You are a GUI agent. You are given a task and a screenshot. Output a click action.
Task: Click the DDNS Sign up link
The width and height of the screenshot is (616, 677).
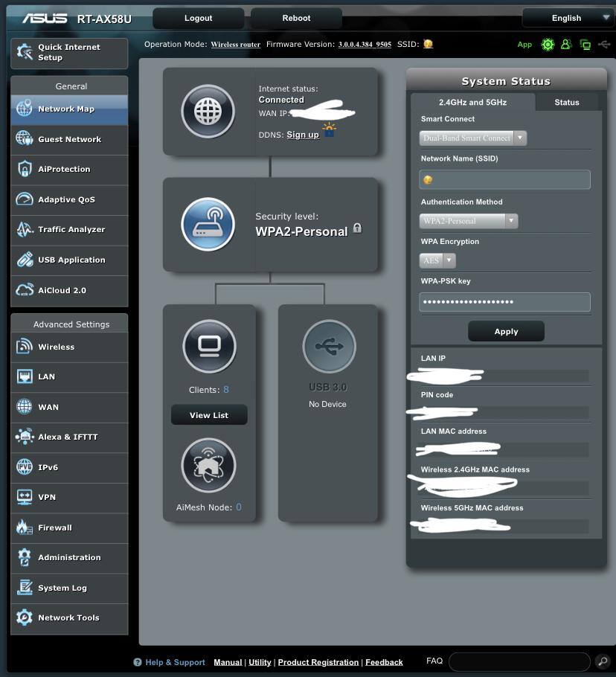(303, 135)
